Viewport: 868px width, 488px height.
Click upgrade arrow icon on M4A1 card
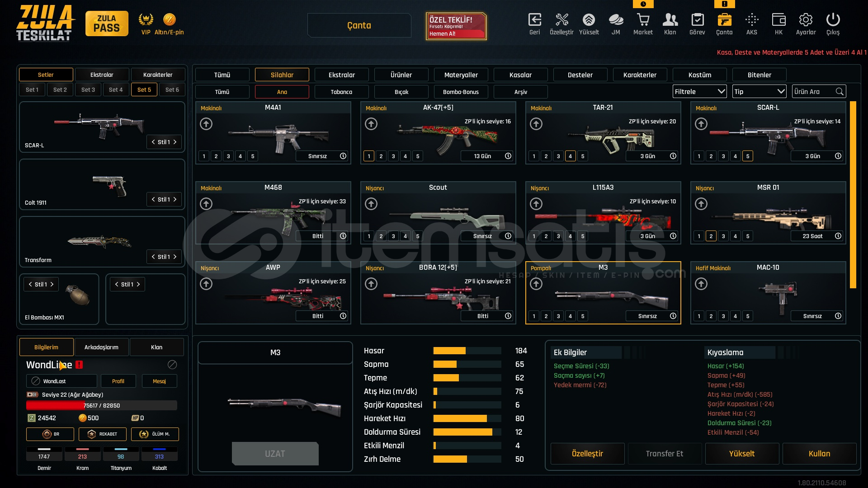[206, 124]
